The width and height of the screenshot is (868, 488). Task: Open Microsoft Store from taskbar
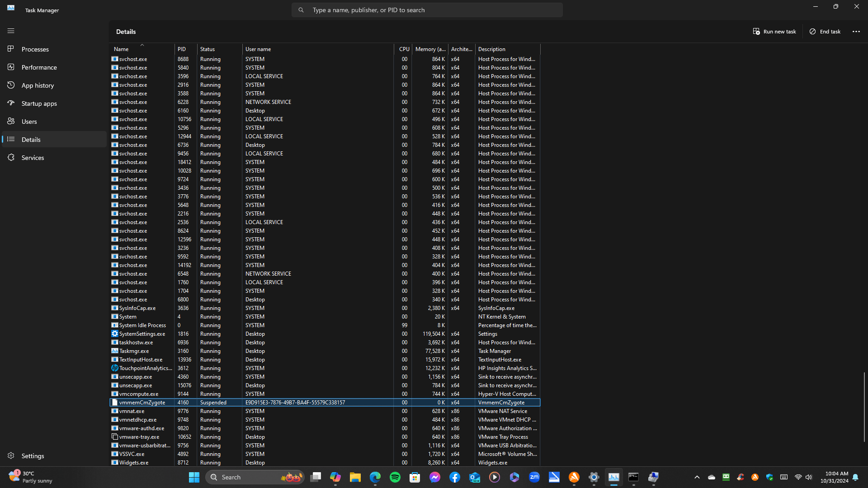pos(415,477)
